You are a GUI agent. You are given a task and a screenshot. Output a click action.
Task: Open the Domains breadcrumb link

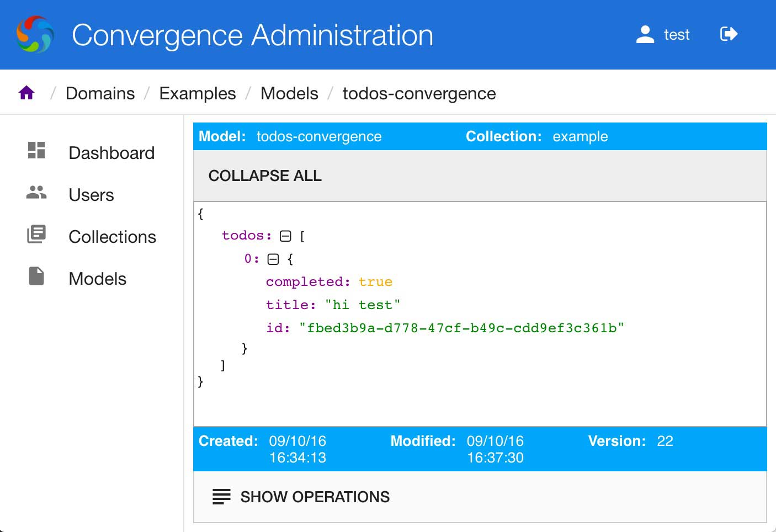click(x=100, y=93)
